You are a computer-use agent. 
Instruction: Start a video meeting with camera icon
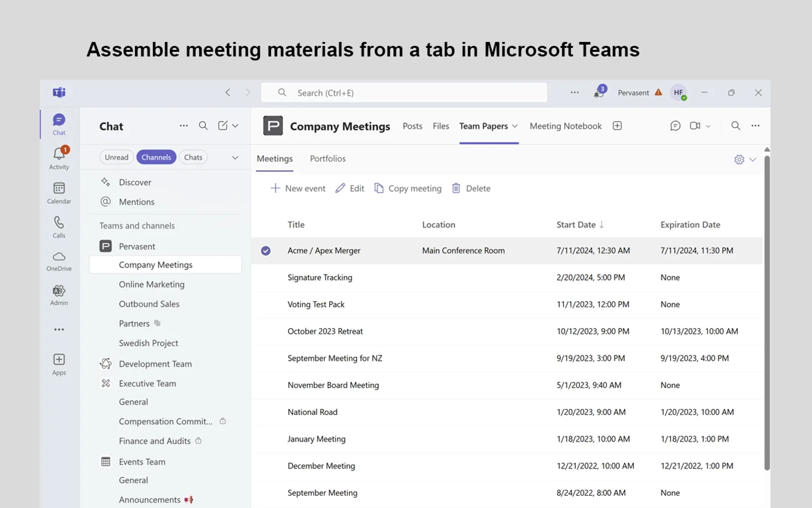pyautogui.click(x=695, y=125)
